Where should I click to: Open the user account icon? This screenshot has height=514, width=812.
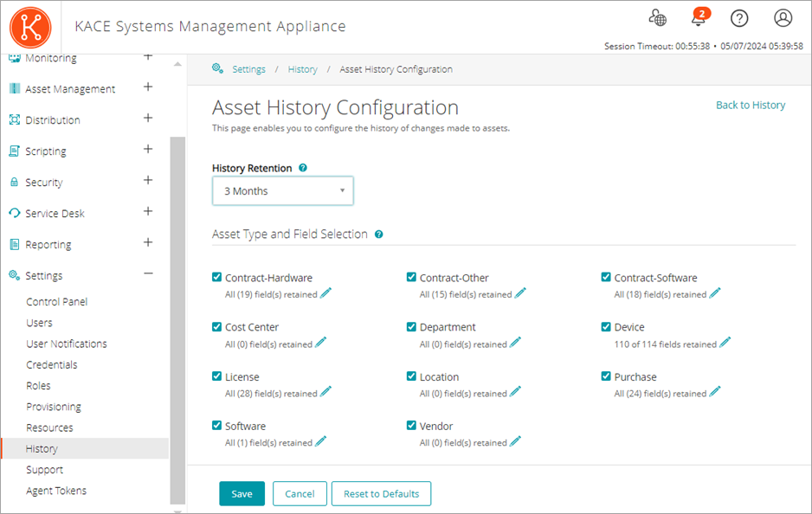[782, 17]
